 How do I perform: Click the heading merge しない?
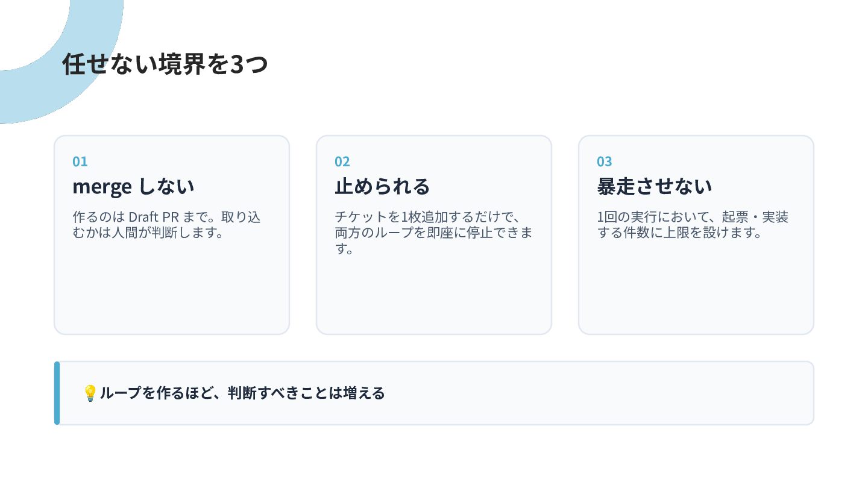[133, 186]
